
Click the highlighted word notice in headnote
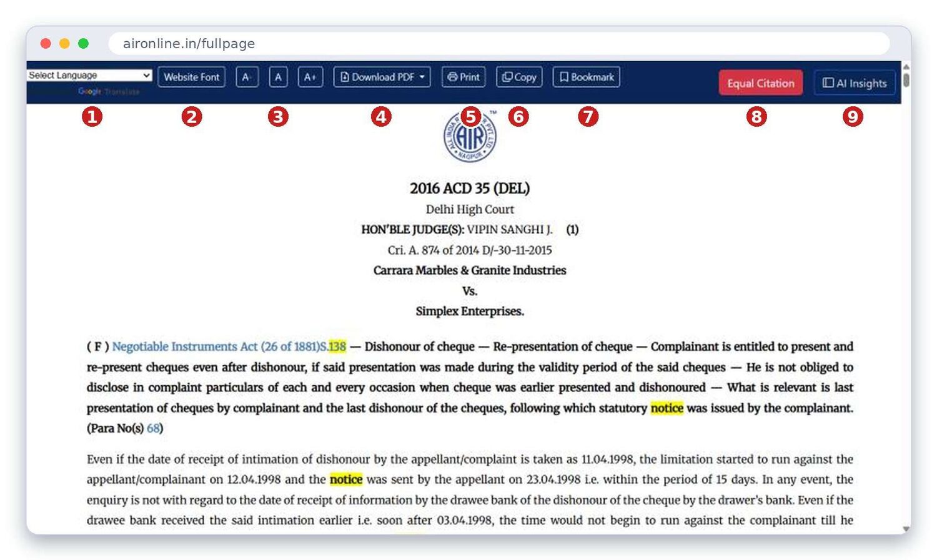click(x=667, y=408)
